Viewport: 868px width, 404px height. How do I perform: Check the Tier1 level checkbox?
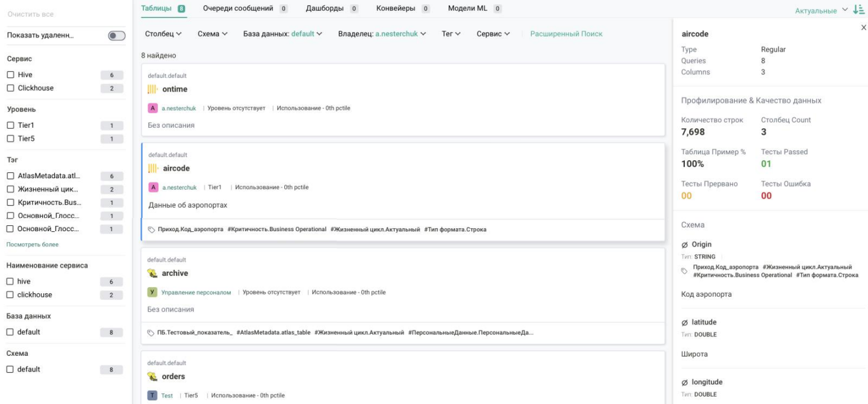[x=10, y=125]
